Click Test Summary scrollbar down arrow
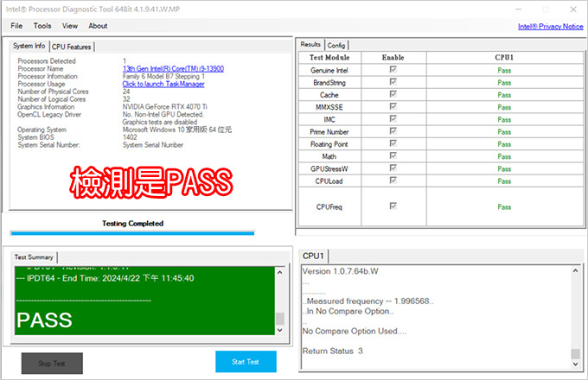The image size is (588, 380). pos(280,330)
